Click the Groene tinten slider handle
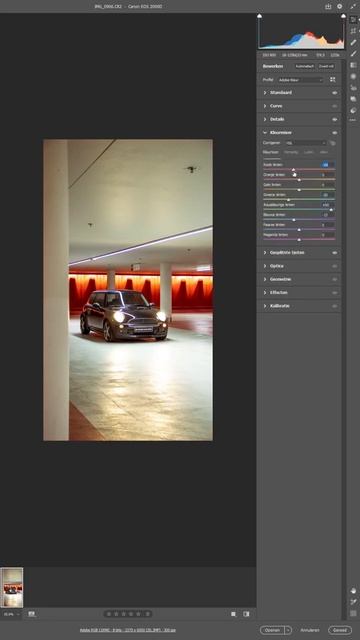 click(x=288, y=200)
